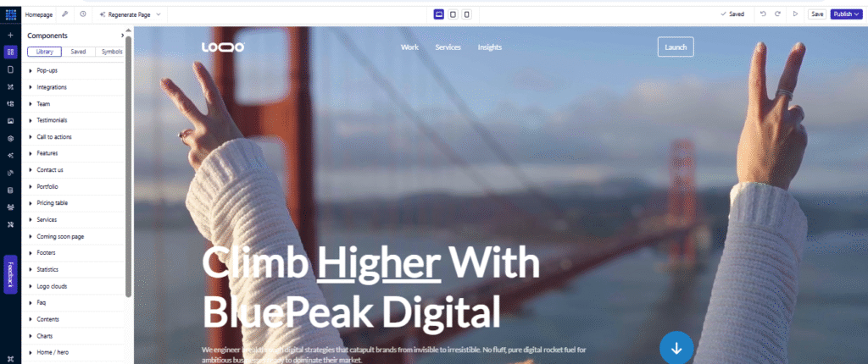Open page settings wrench icon
Image resolution: width=868 pixels, height=364 pixels.
pyautogui.click(x=64, y=14)
